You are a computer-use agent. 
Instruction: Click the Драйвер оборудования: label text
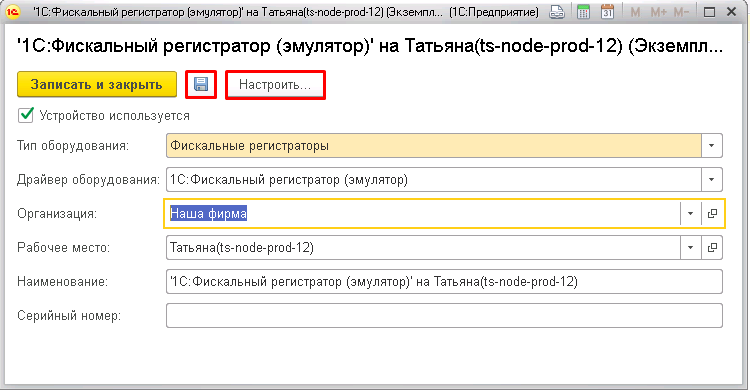point(88,180)
